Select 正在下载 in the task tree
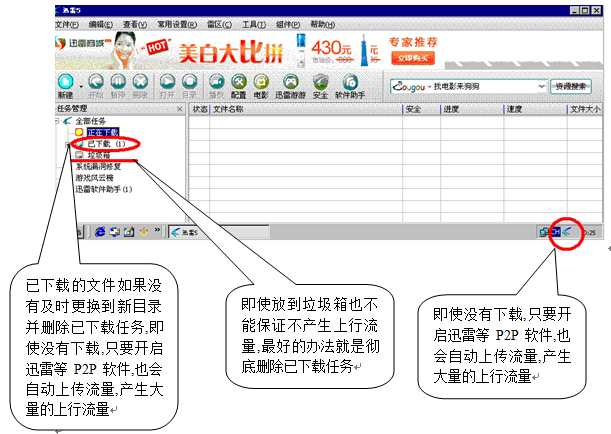 pyautogui.click(x=103, y=132)
